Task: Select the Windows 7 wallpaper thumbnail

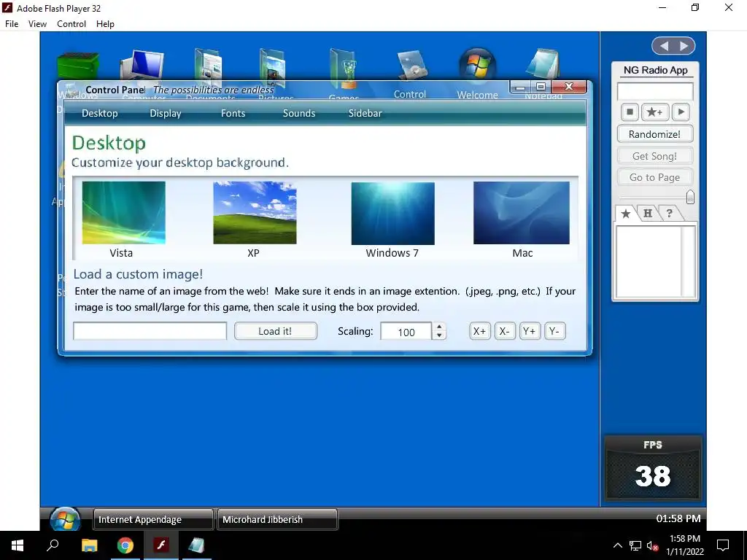Action: (393, 213)
